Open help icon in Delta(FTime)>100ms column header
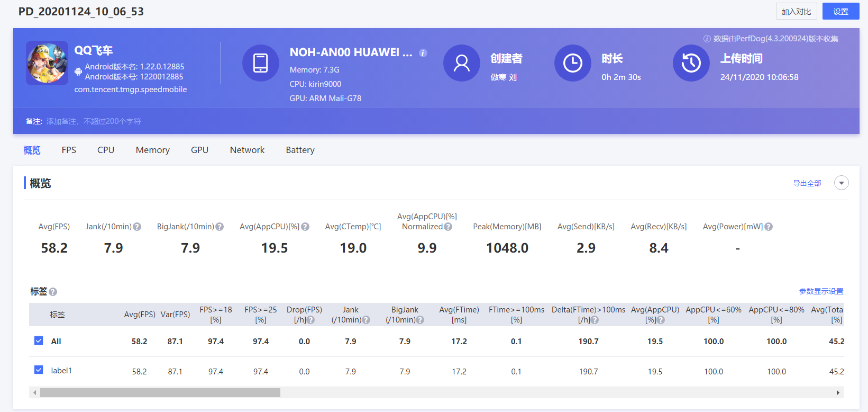This screenshot has height=412, width=868. tap(595, 320)
